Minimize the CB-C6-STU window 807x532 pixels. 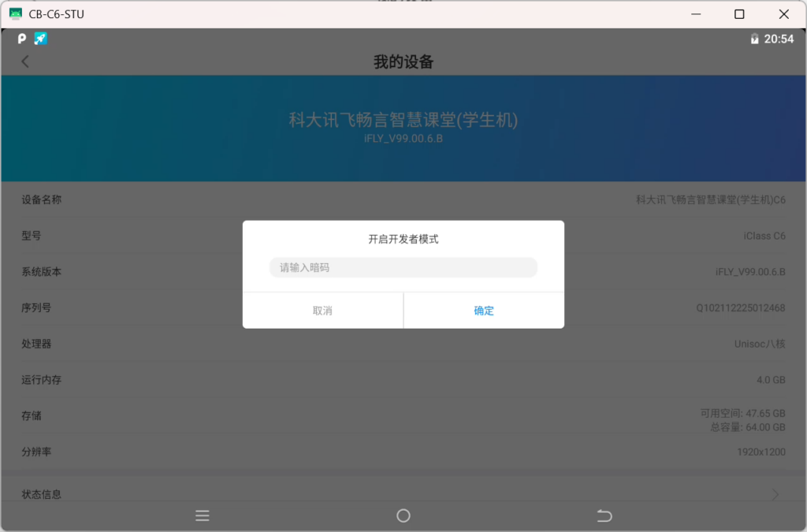pos(696,14)
